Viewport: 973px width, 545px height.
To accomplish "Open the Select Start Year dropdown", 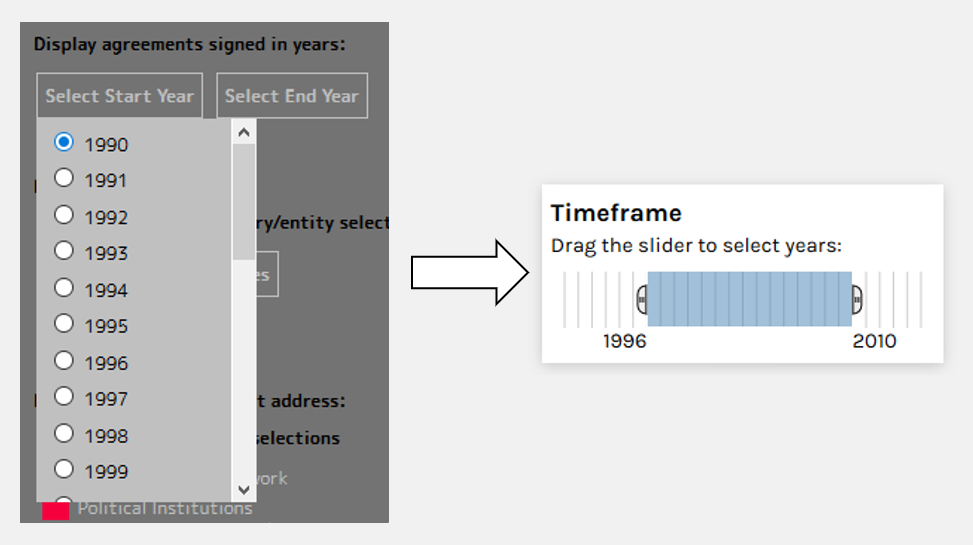I will pos(119,96).
